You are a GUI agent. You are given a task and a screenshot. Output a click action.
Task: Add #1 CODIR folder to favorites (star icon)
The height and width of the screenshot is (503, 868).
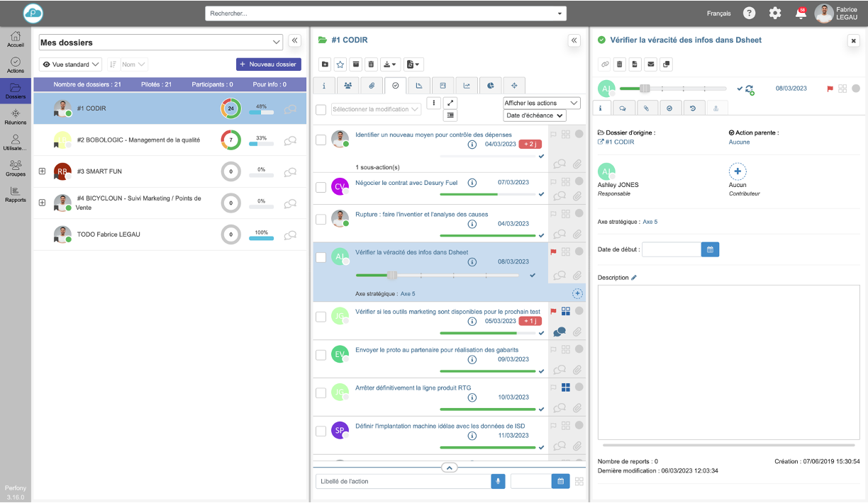(x=340, y=64)
